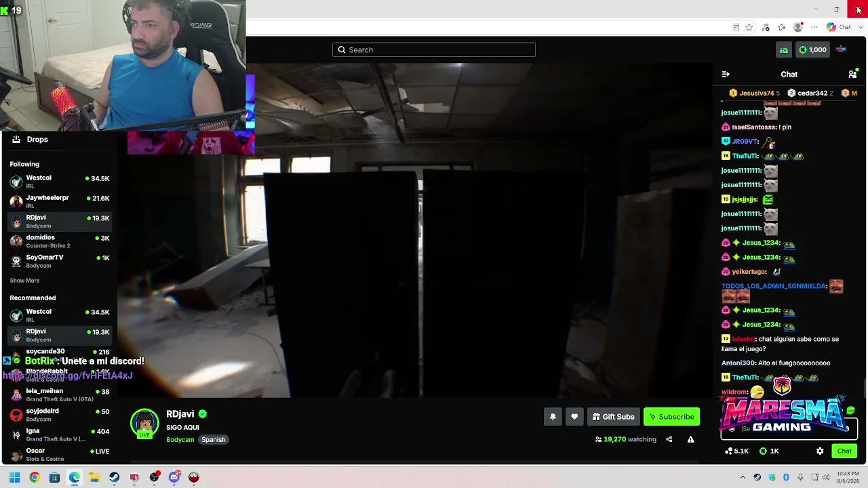Open File Explorer from the taskbar
The height and width of the screenshot is (488, 868).
coord(94,477)
